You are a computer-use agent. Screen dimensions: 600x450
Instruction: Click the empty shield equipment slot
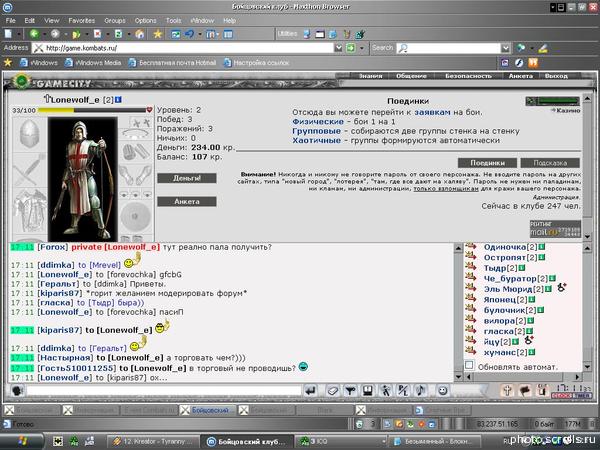pos(135,216)
